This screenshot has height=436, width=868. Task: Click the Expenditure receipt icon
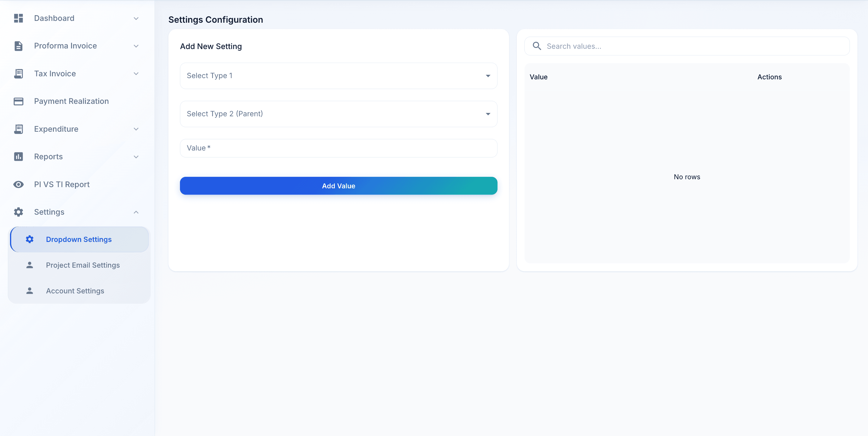(18, 129)
